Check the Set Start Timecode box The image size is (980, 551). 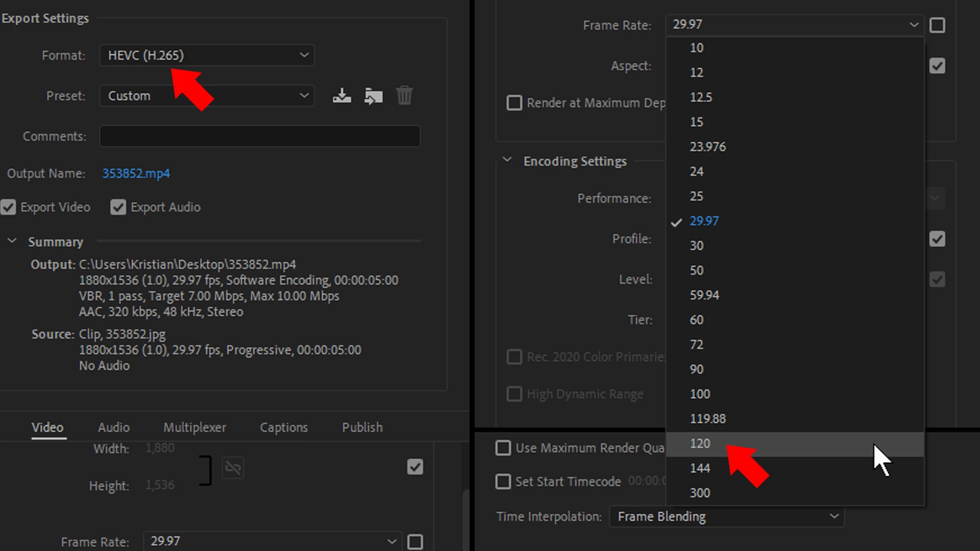(503, 482)
